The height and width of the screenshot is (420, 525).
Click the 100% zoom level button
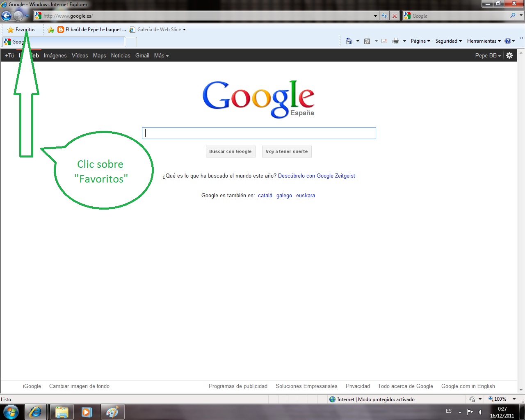tap(497, 399)
